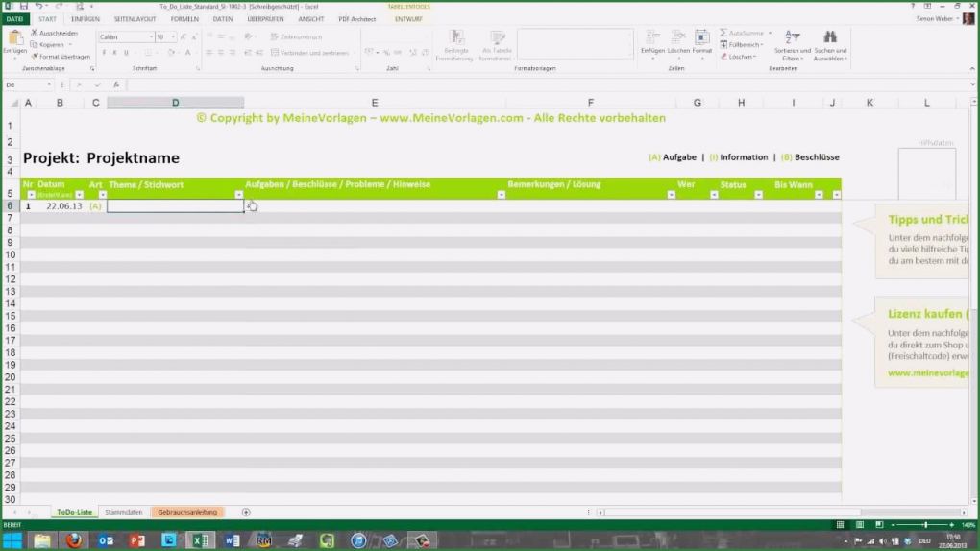The height and width of the screenshot is (551, 980).
Task: Click the Ausschneiden scissors button
Action: (x=55, y=33)
